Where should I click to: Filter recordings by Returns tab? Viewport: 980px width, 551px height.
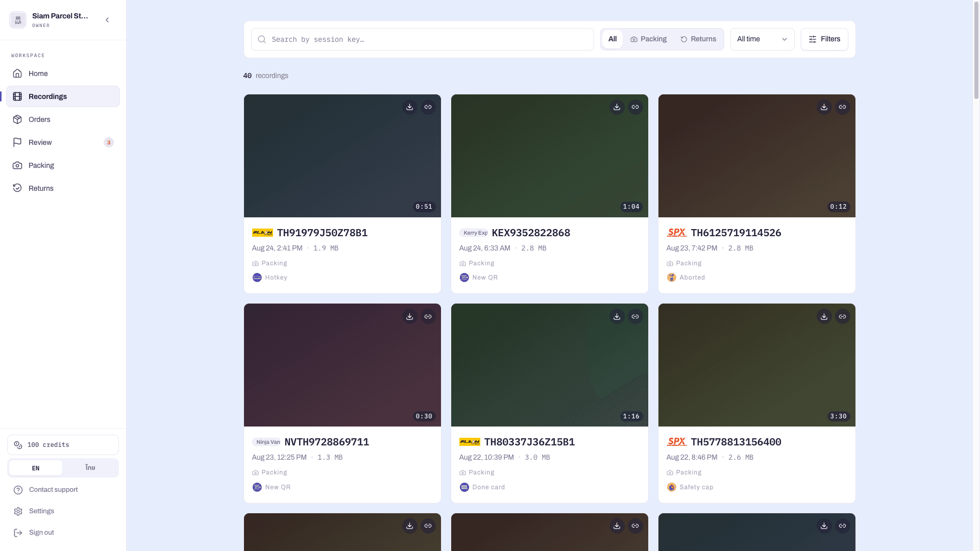[x=698, y=39]
